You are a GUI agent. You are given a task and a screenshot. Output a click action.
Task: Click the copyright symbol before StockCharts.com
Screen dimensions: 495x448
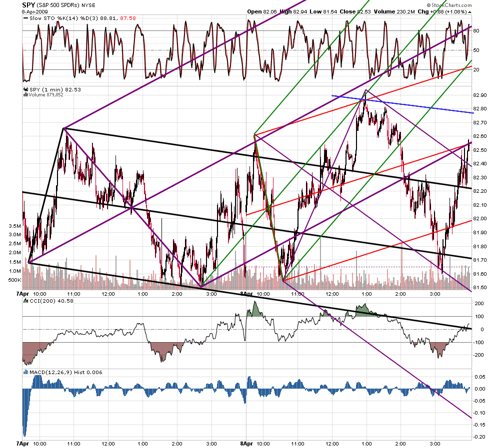coord(428,5)
